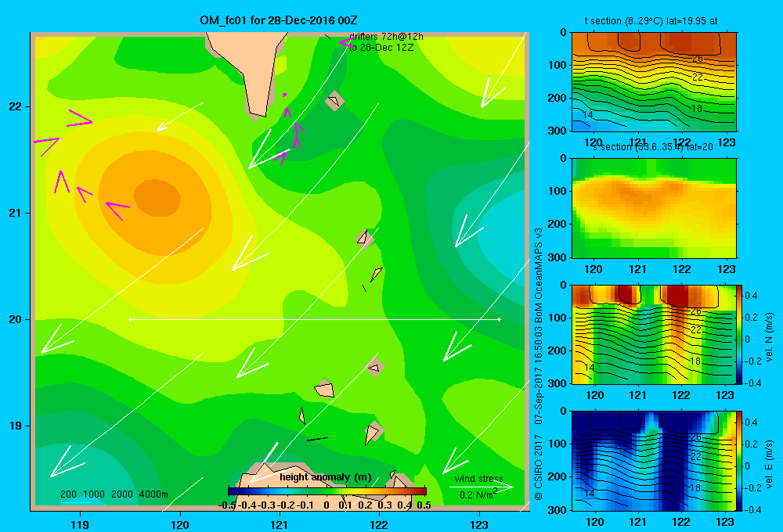Click the wind stress reference arrow in legend
This screenshot has width=783, height=532.
[x=482, y=487]
